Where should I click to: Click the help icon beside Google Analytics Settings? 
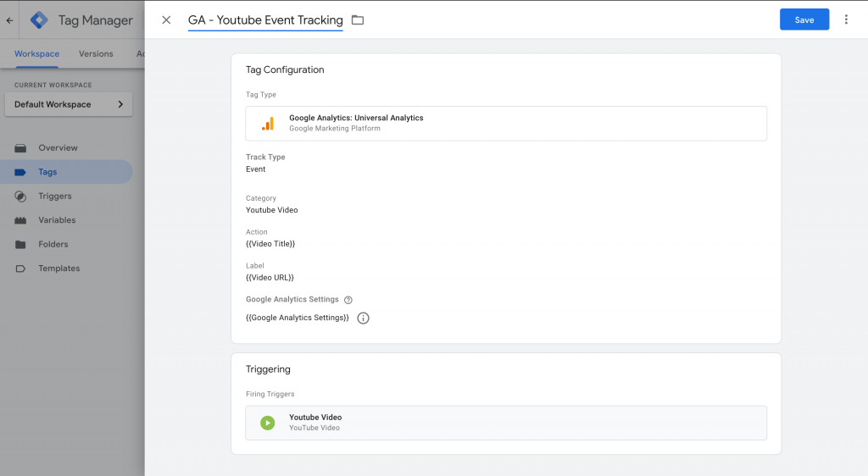[348, 300]
